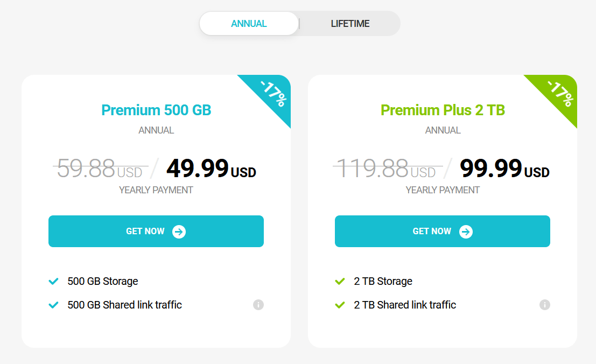Screen dimensions: 596x364
Task: Click the teal checkmark beside 500 GB Storage
Action: [53, 281]
